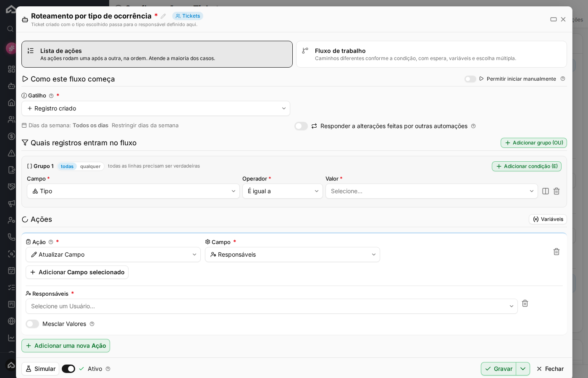Click help icon after outras automações text

click(x=473, y=126)
